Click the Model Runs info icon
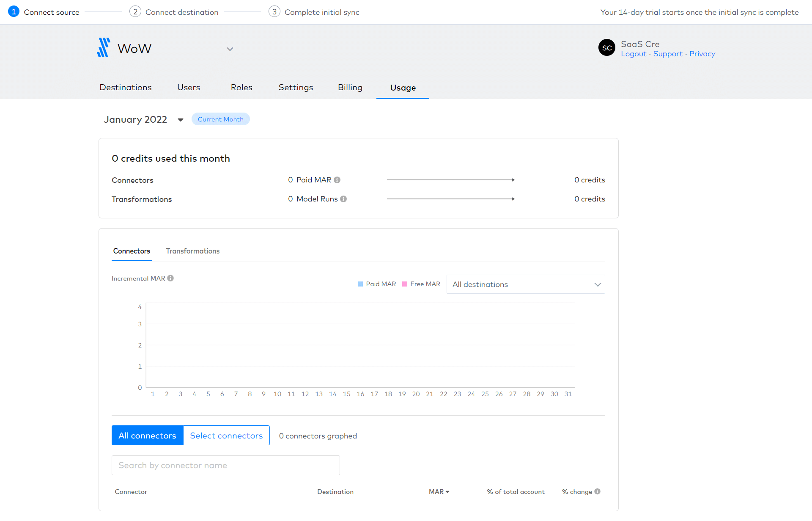Image resolution: width=812 pixels, height=521 pixels. point(343,199)
